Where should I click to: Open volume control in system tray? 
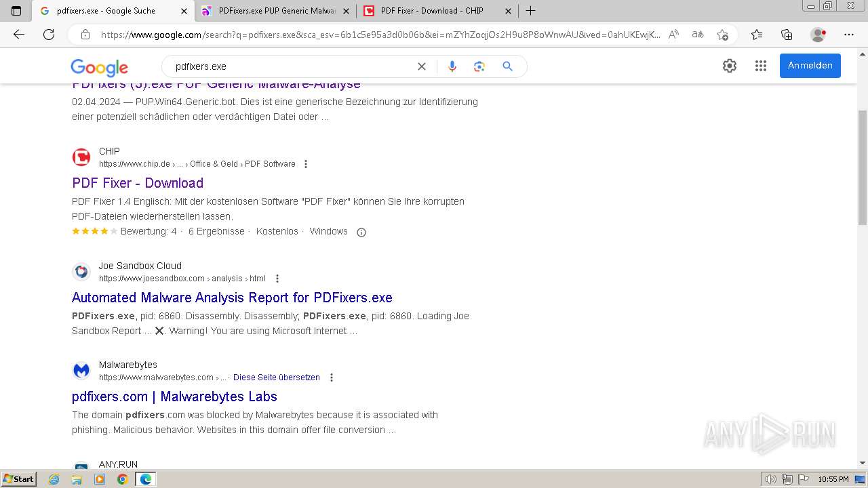(x=771, y=479)
